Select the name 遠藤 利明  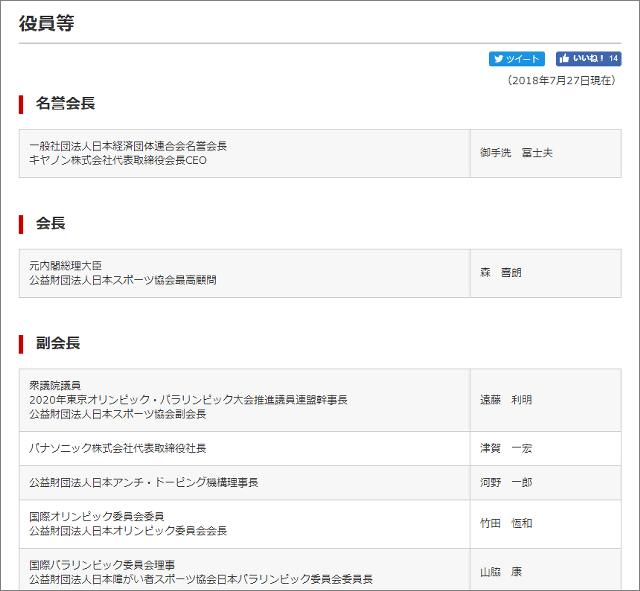tap(506, 400)
